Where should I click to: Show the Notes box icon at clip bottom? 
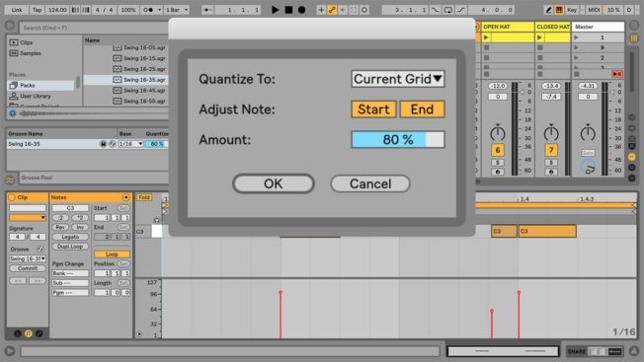(x=29, y=333)
